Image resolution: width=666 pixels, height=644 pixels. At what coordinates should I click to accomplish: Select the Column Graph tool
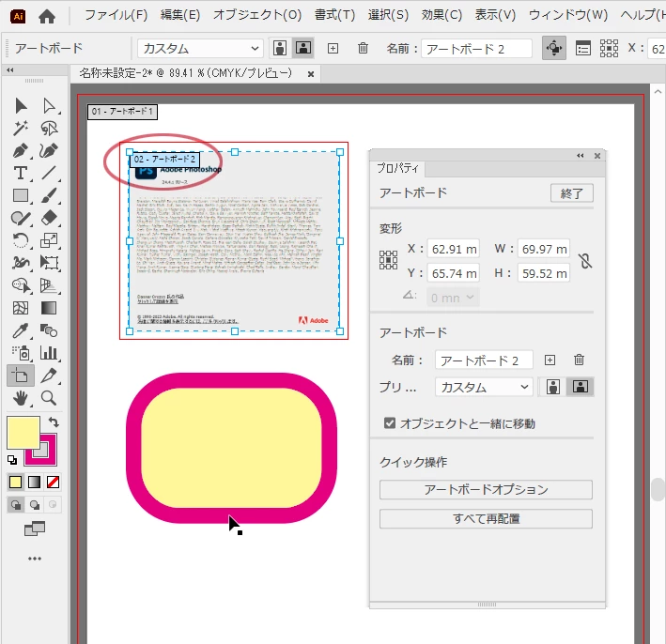click(49, 353)
